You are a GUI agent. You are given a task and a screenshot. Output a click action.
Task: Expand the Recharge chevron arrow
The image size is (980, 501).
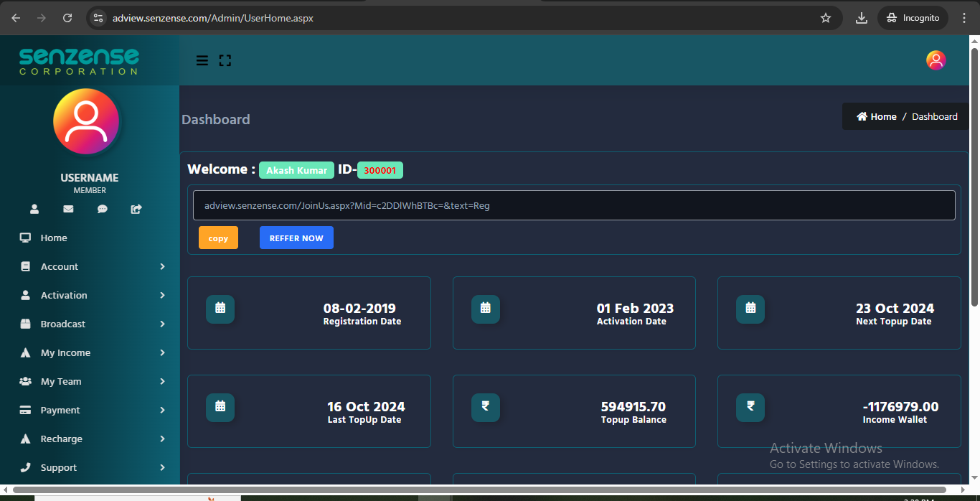point(162,439)
